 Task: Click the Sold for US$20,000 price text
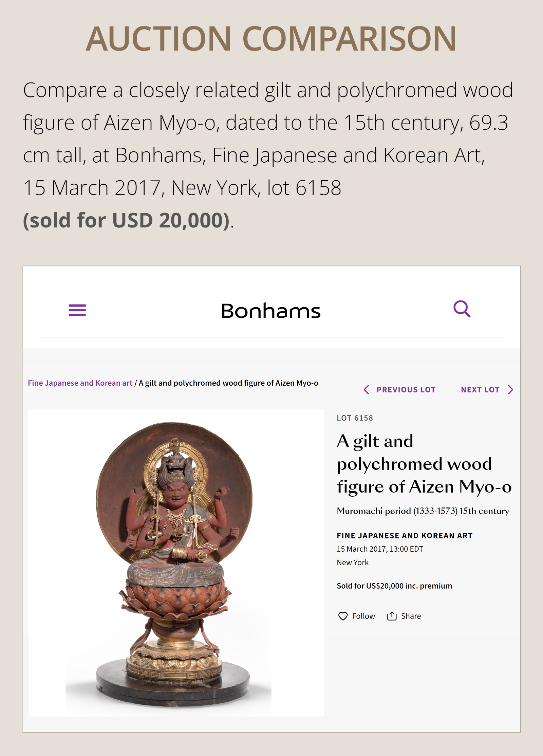point(394,586)
